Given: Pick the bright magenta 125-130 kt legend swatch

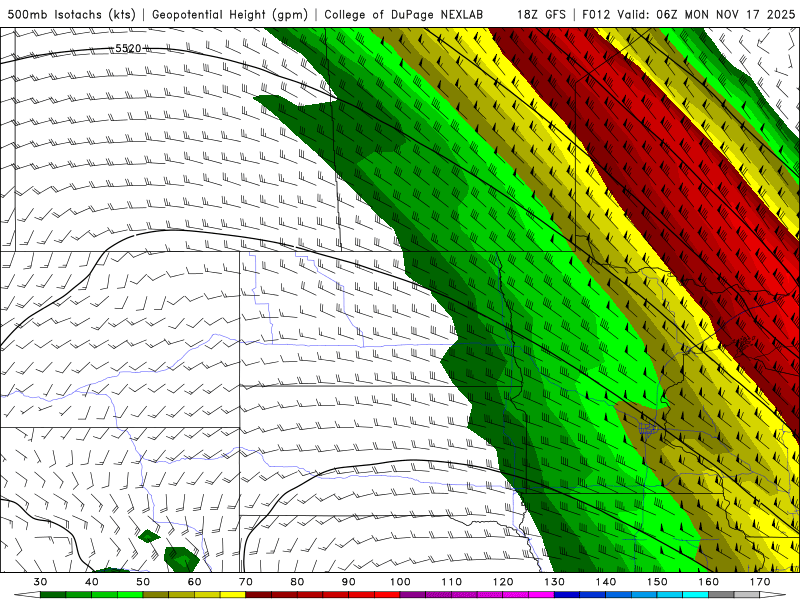Looking at the screenshot, I should [542, 595].
